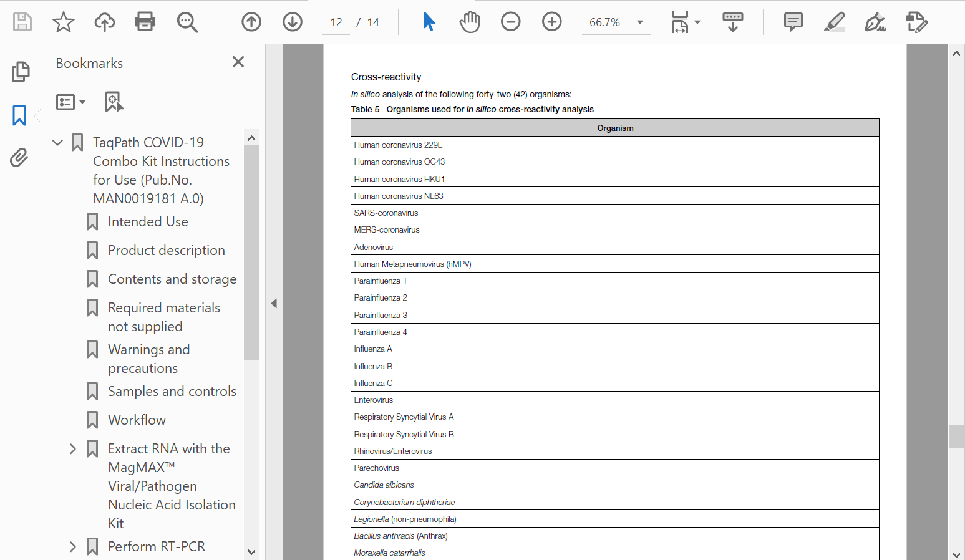The image size is (965, 560).
Task: Click the MERS-coronavirus table row
Action: [615, 229]
